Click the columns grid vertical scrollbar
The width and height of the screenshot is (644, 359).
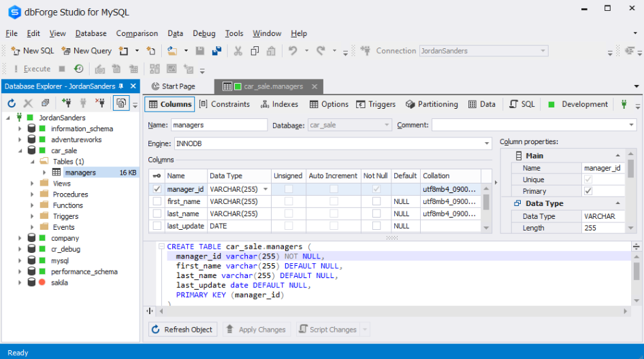click(486, 208)
